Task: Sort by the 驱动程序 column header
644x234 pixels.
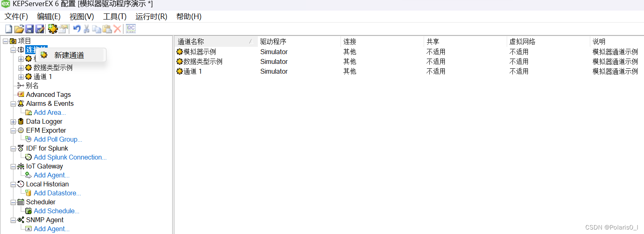Action: pos(299,42)
